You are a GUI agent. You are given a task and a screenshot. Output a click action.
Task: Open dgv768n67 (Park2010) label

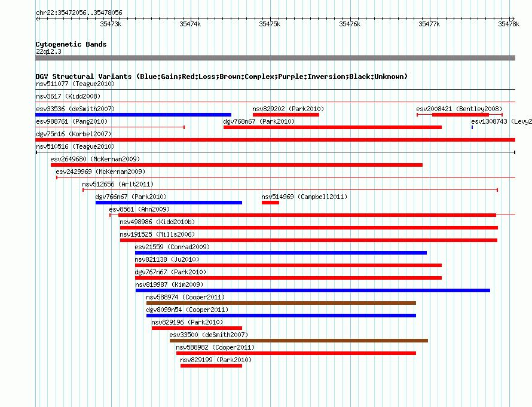[259, 121]
